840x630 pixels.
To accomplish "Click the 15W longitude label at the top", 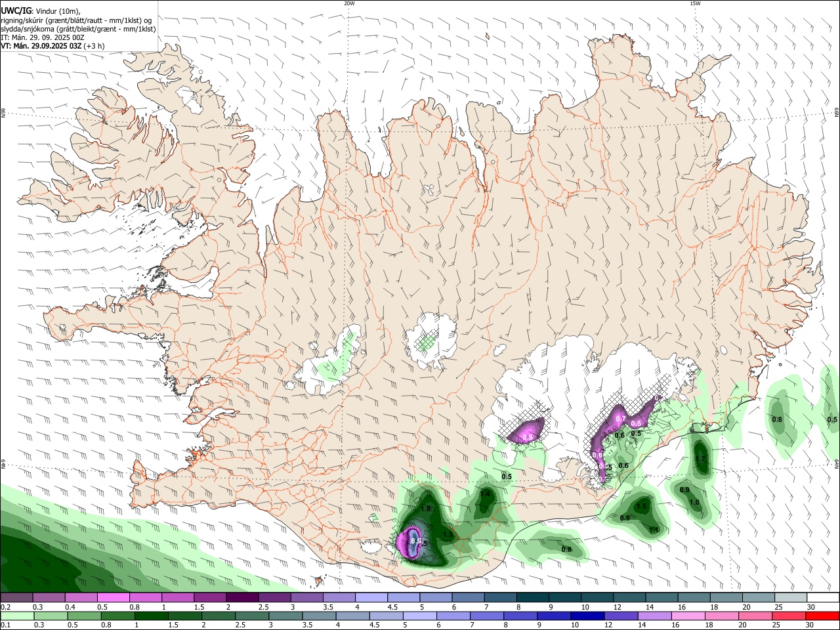I will [x=695, y=3].
